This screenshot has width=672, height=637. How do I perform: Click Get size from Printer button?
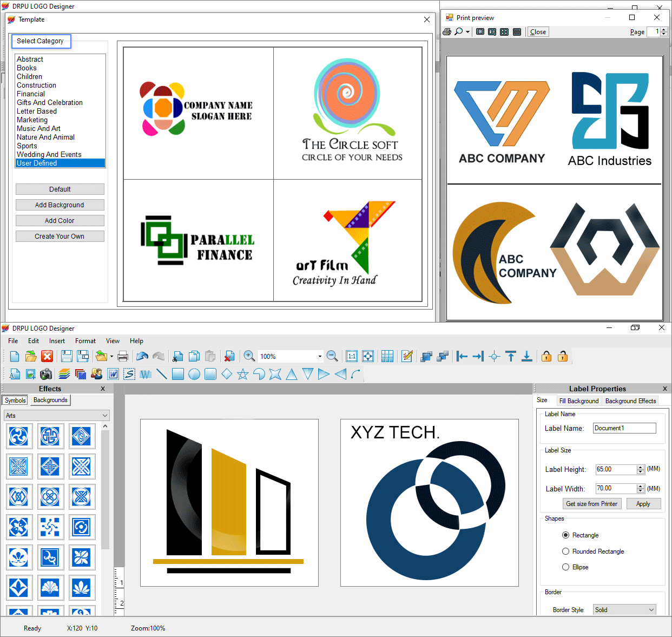point(592,504)
